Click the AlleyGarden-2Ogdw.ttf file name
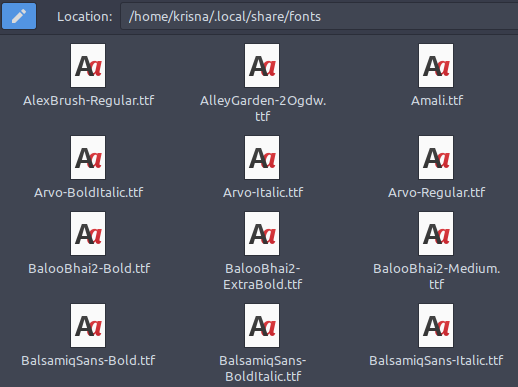 [263, 108]
